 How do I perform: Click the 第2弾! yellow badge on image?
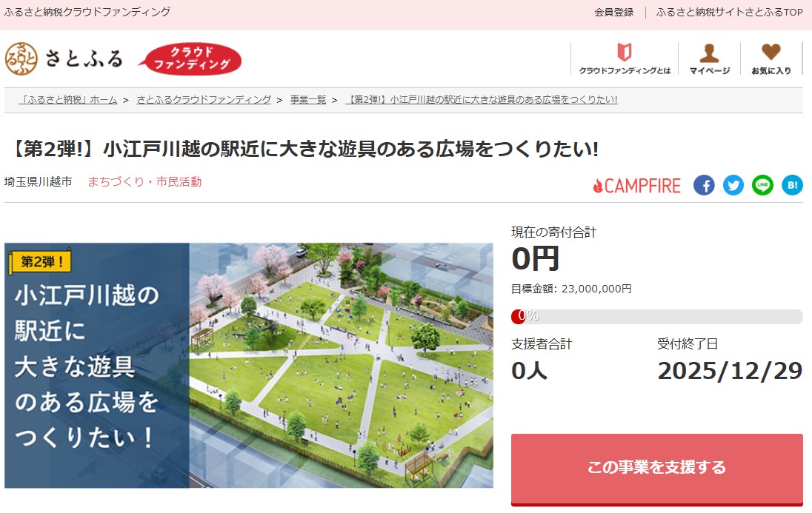(41, 261)
